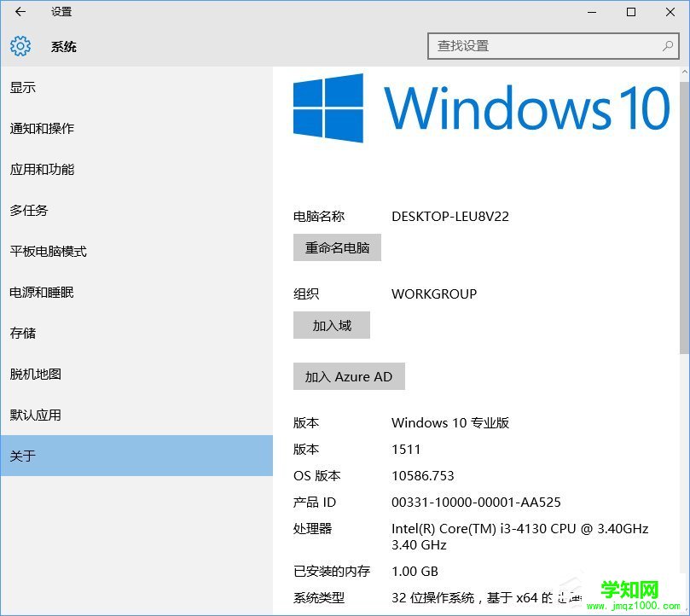Viewport: 690px width, 616px height.
Task: Go to 脱机地图 settings
Action: click(x=136, y=374)
